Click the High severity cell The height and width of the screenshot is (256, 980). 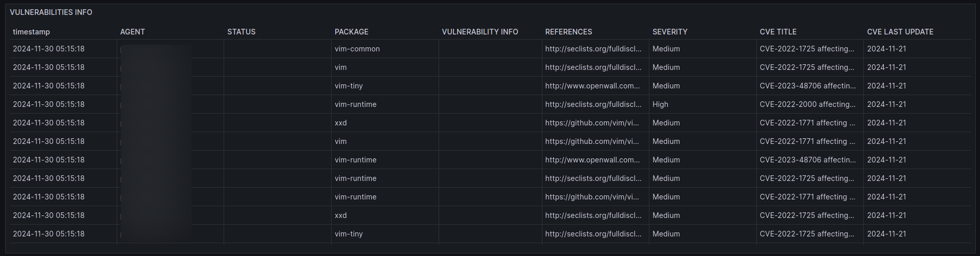[660, 104]
